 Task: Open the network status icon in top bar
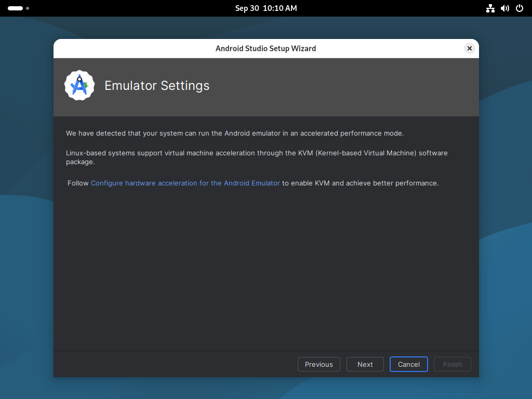click(490, 8)
